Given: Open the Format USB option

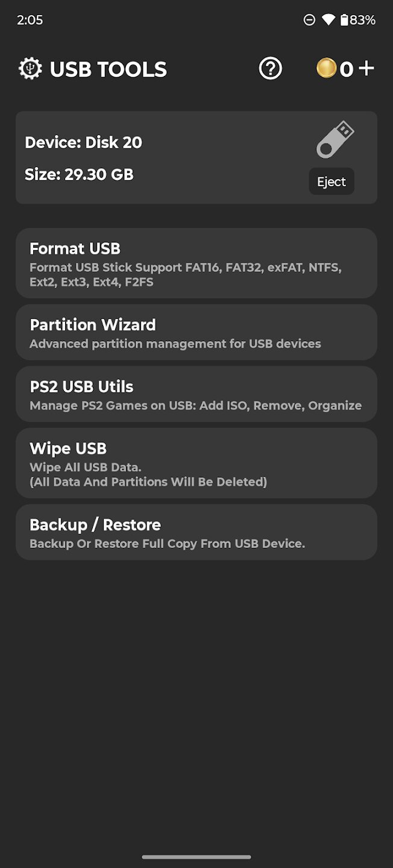Looking at the screenshot, I should pyautogui.click(x=196, y=263).
